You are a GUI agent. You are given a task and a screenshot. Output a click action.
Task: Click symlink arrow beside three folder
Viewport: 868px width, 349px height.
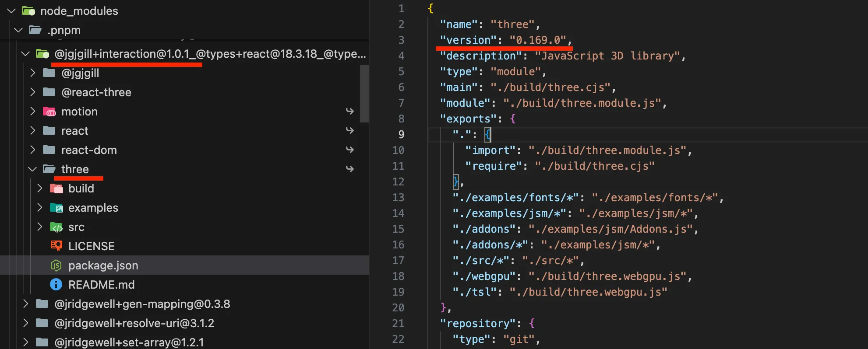coord(349,169)
